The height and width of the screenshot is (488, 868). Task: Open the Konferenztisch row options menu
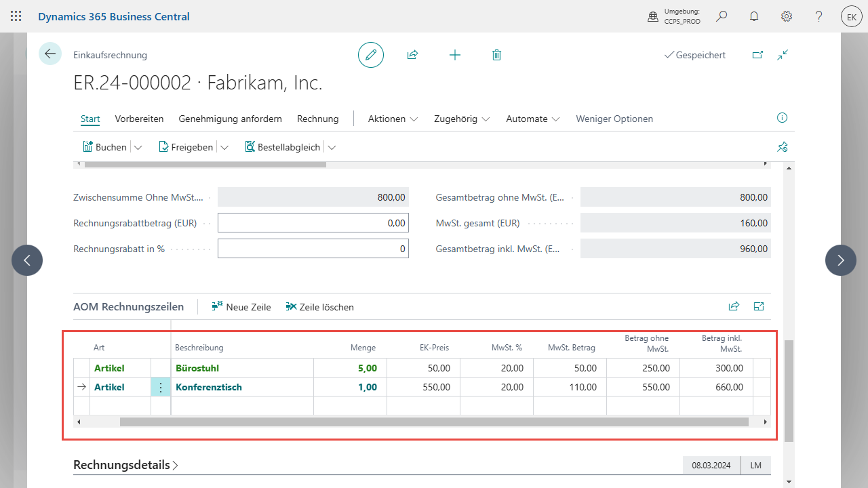click(161, 387)
